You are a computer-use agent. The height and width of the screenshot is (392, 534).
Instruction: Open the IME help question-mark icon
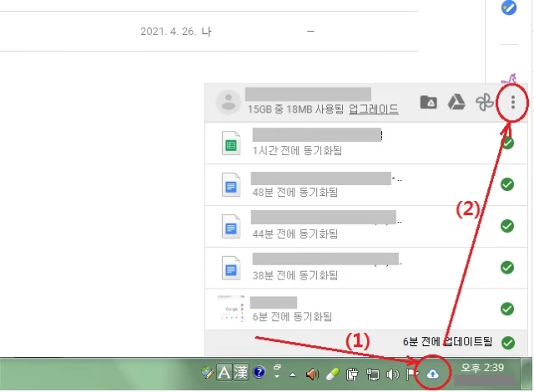259,372
